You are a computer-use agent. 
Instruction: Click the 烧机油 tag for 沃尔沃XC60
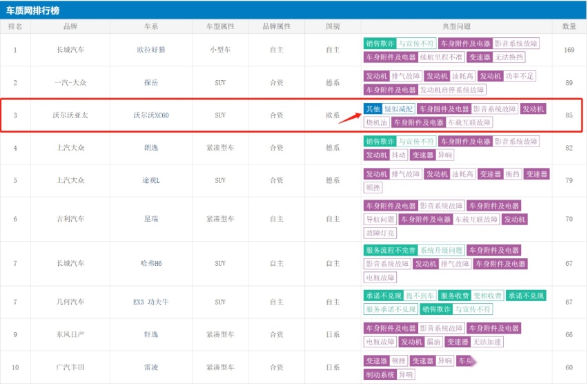376,122
